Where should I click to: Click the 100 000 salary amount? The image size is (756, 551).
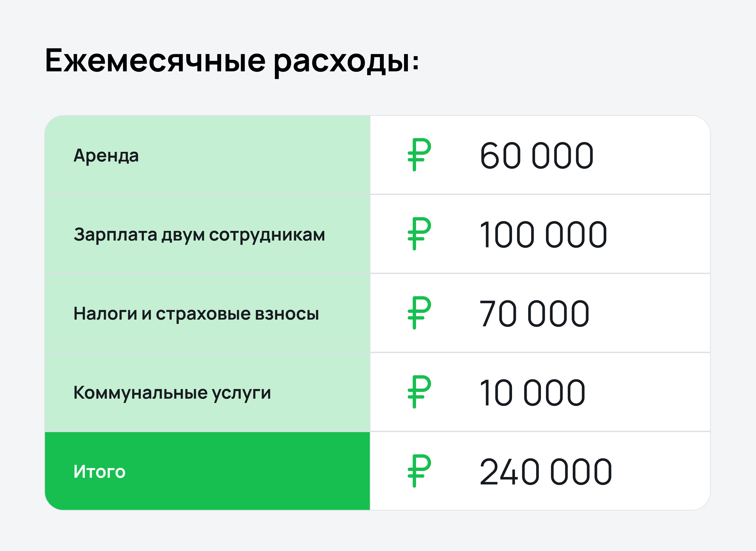[x=543, y=235]
